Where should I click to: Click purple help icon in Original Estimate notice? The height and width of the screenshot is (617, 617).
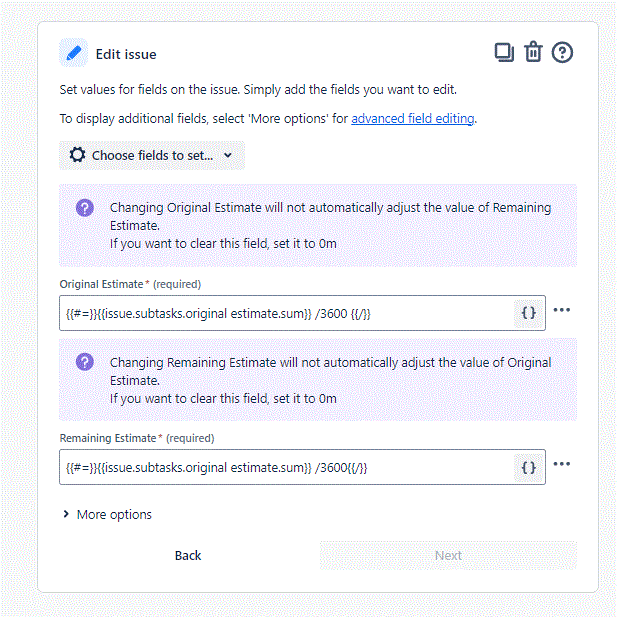click(x=85, y=208)
